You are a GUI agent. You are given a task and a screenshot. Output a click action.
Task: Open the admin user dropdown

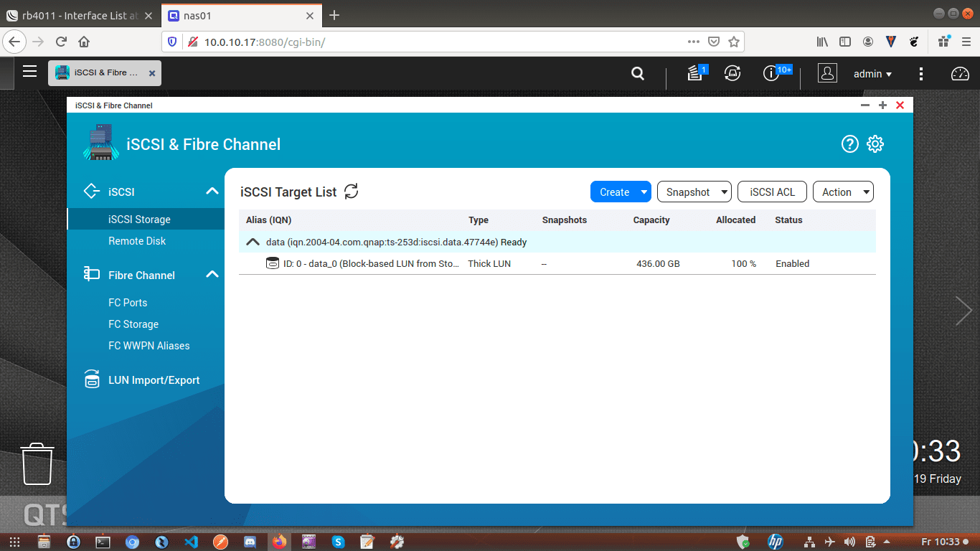872,73
